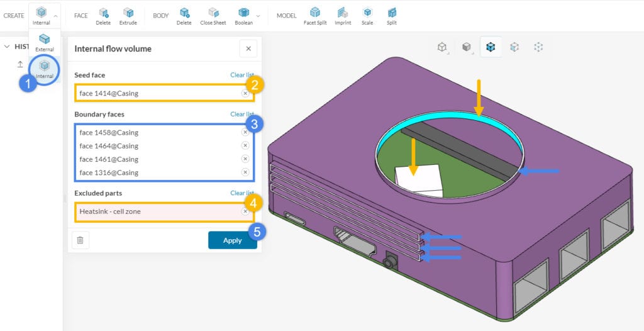Switch to wireframe view mode

coord(538,47)
